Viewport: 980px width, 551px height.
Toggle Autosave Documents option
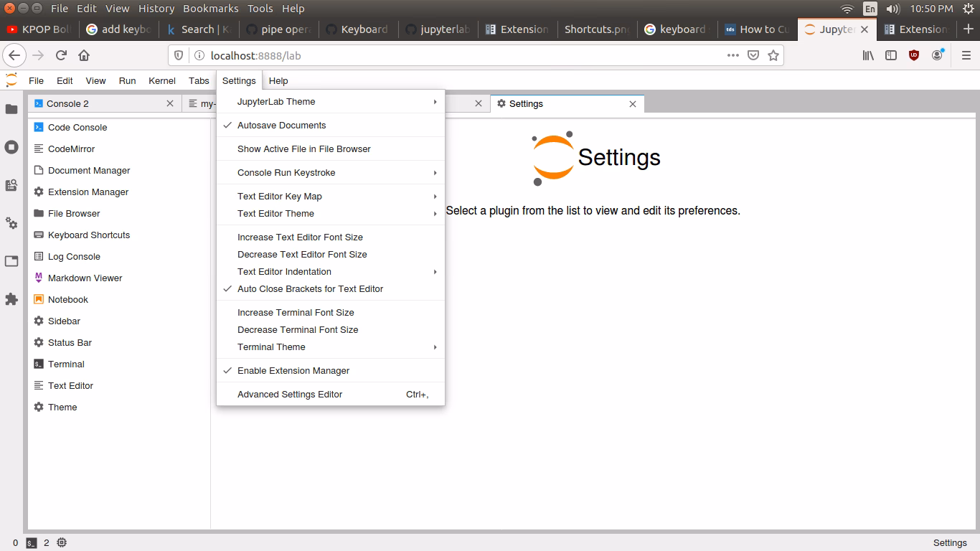pos(281,125)
